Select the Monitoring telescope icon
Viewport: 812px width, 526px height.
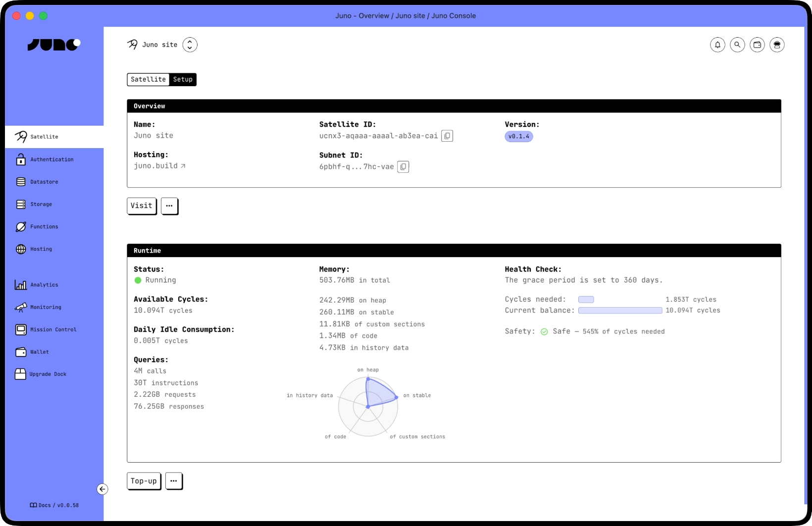coord(21,307)
